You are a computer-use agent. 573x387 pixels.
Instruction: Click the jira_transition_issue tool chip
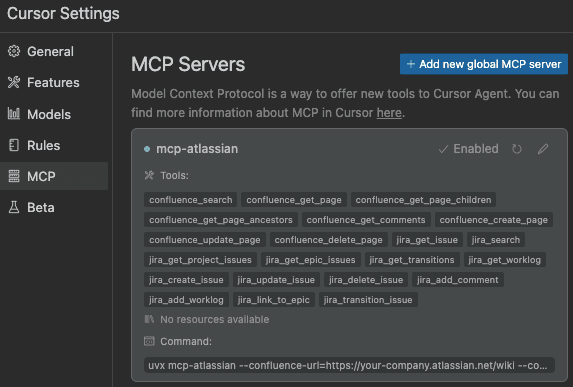tap(368, 300)
